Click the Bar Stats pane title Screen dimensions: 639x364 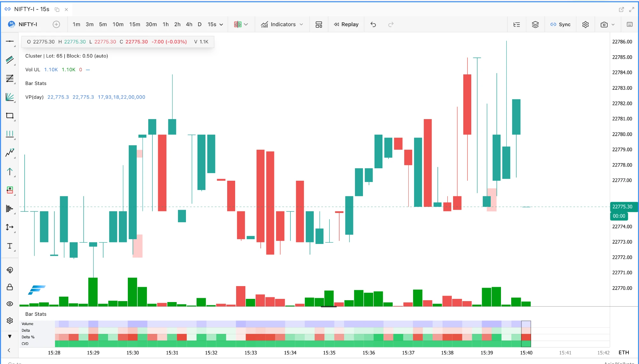tap(36, 314)
